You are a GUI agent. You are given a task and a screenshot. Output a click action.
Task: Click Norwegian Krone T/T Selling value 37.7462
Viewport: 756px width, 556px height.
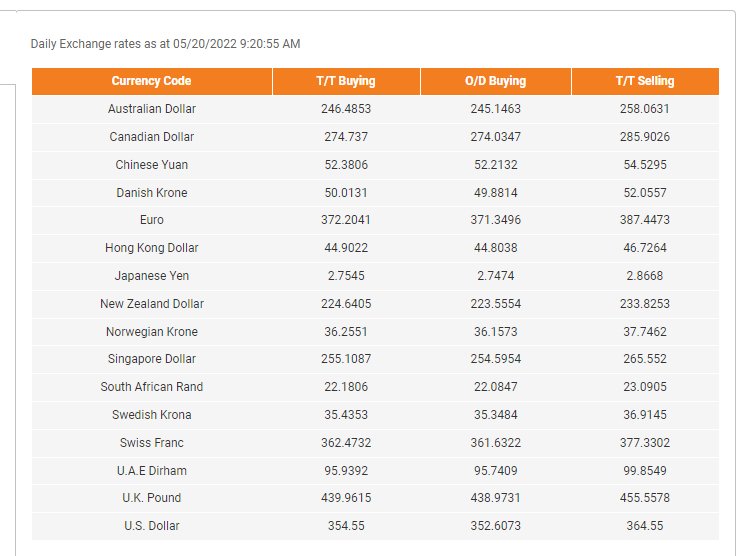coord(645,332)
